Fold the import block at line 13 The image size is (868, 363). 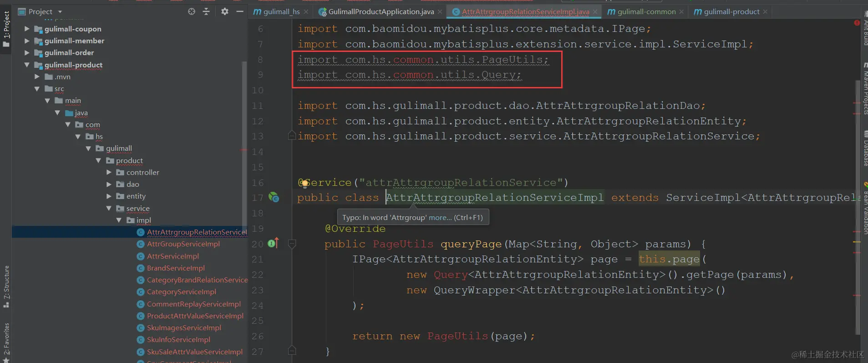pyautogui.click(x=292, y=136)
